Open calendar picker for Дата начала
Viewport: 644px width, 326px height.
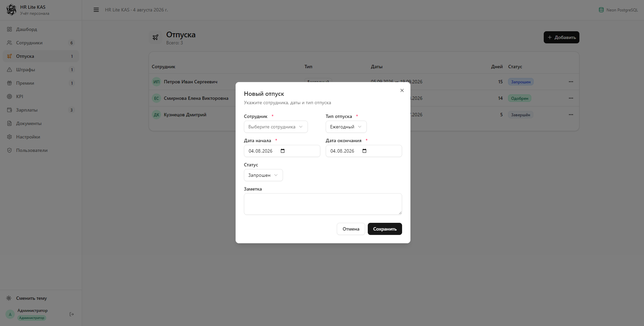pos(283,151)
